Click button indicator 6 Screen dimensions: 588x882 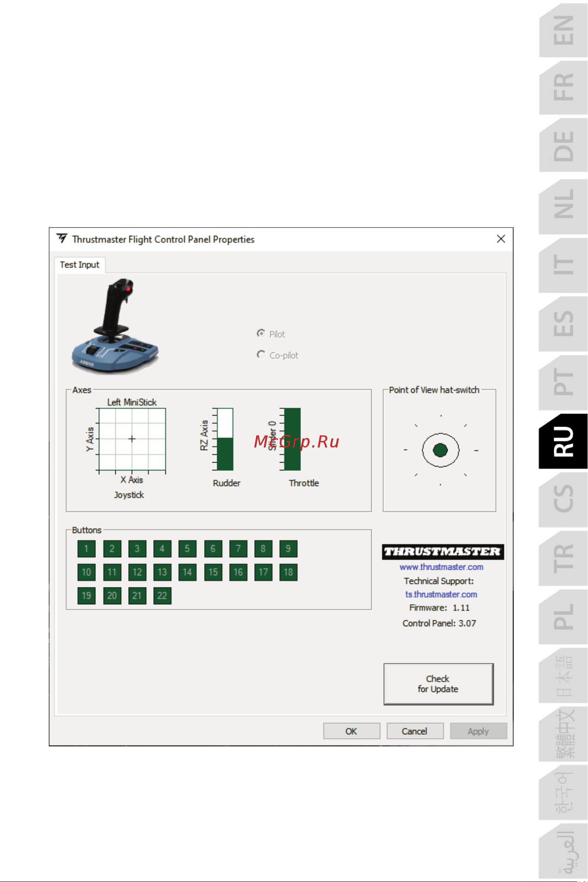pyautogui.click(x=213, y=549)
